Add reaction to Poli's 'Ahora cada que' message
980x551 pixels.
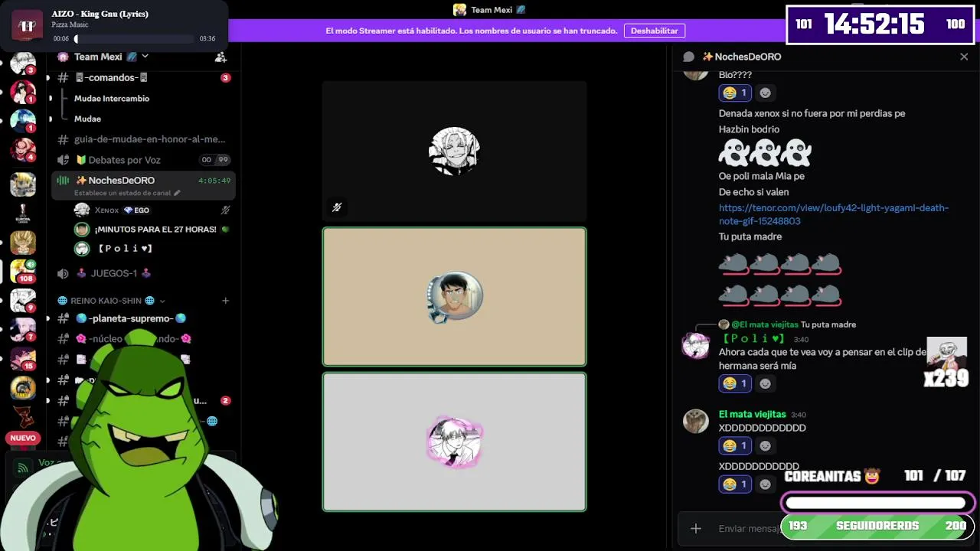click(765, 383)
